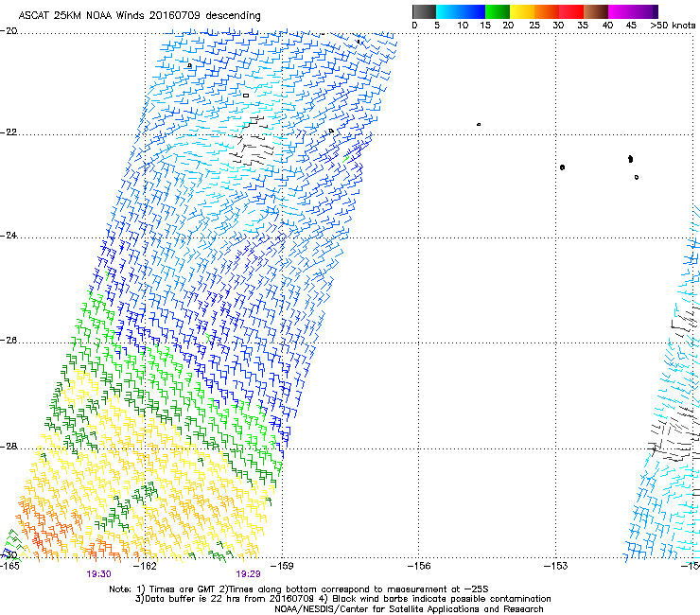This screenshot has width=700, height=615.
Task: Click the note line about GMT times
Action: pos(299,589)
